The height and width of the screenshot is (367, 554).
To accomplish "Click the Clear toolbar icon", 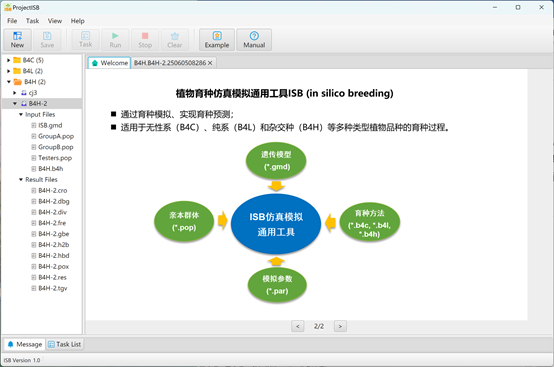I will click(175, 40).
